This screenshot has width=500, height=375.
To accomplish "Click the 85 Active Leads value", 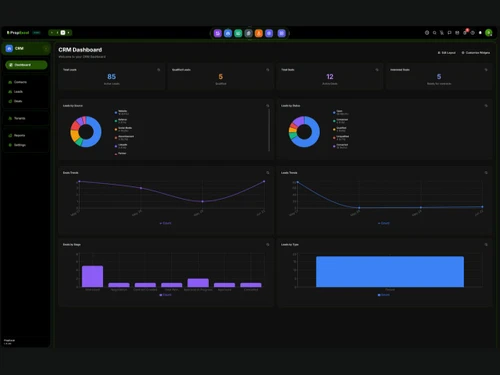I will (112, 77).
